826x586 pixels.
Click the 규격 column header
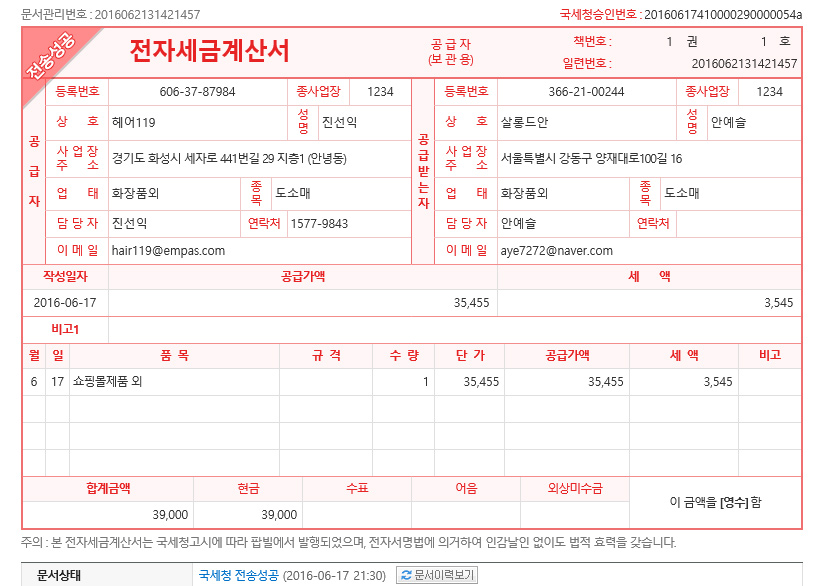point(326,356)
